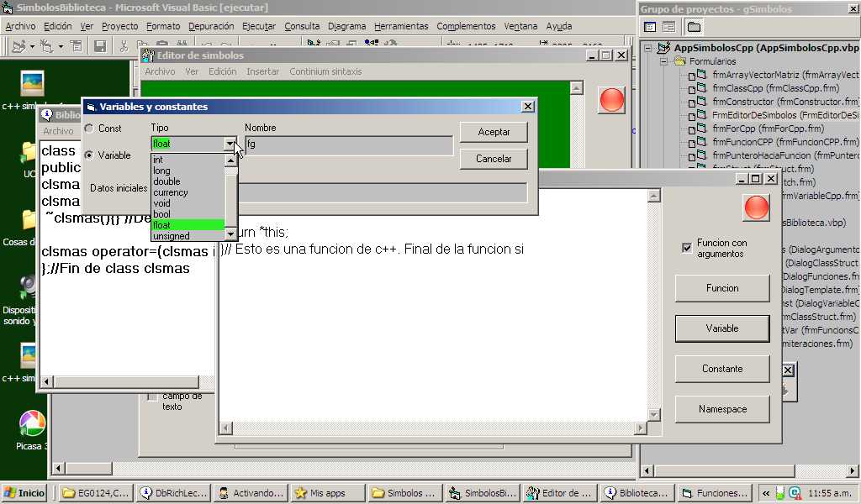This screenshot has height=504, width=861.
Task: Click the green battery tray icon
Action: [x=780, y=493]
